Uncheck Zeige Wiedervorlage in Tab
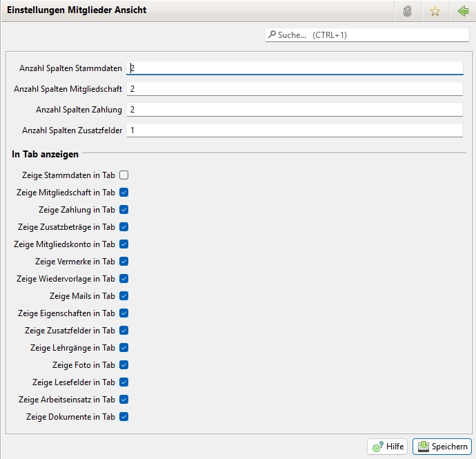476x459 pixels. coord(124,279)
